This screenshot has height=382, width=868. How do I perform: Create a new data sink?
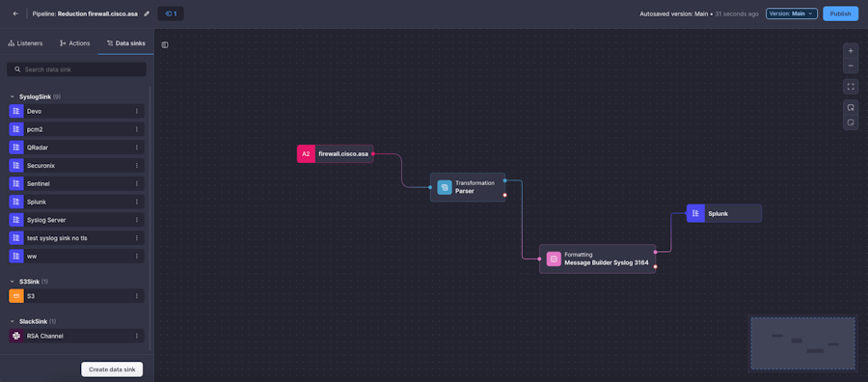click(x=112, y=369)
